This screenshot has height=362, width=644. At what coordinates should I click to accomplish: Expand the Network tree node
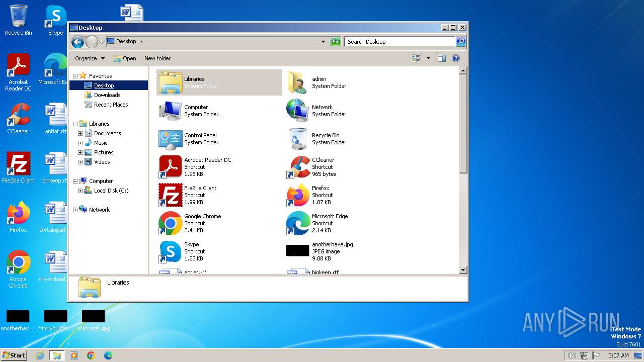(x=75, y=210)
